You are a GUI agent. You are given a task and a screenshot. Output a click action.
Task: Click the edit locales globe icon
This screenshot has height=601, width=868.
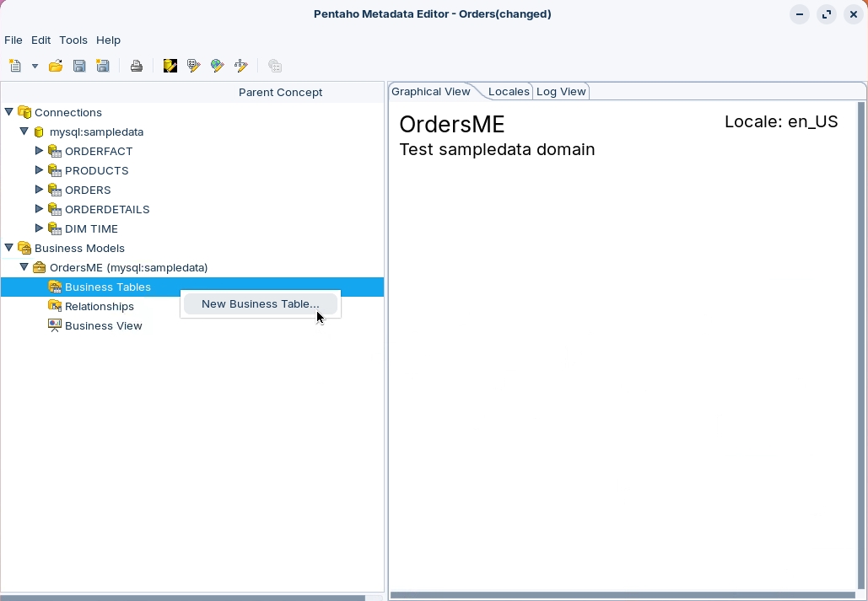(218, 66)
